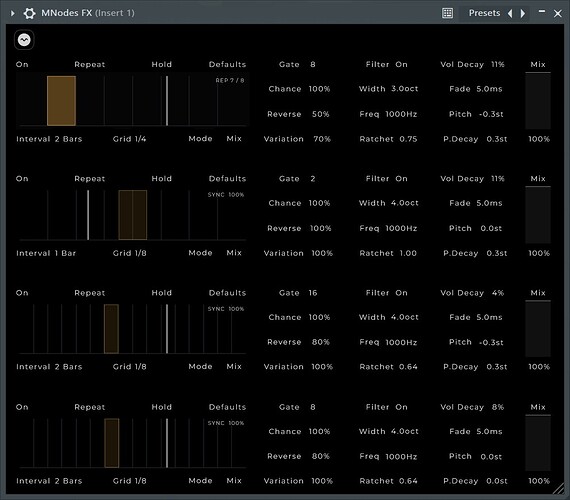Click the REP ? / 8 readout
Image resolution: width=570 pixels, height=500 pixels.
(x=230, y=80)
